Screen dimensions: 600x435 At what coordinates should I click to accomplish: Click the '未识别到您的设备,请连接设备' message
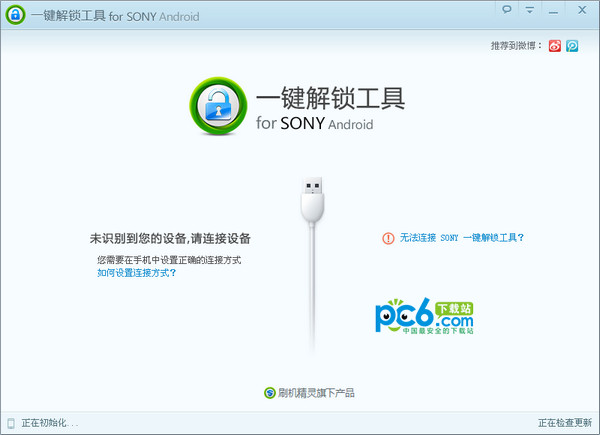[169, 239]
